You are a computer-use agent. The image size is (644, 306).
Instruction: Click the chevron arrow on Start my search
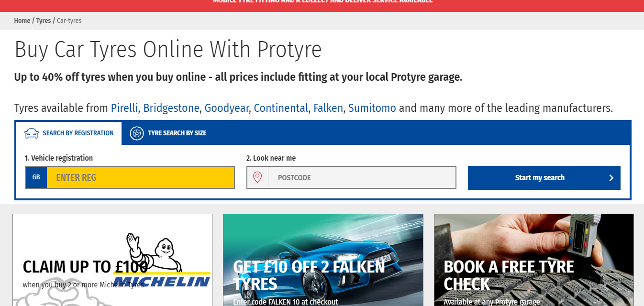(x=611, y=178)
